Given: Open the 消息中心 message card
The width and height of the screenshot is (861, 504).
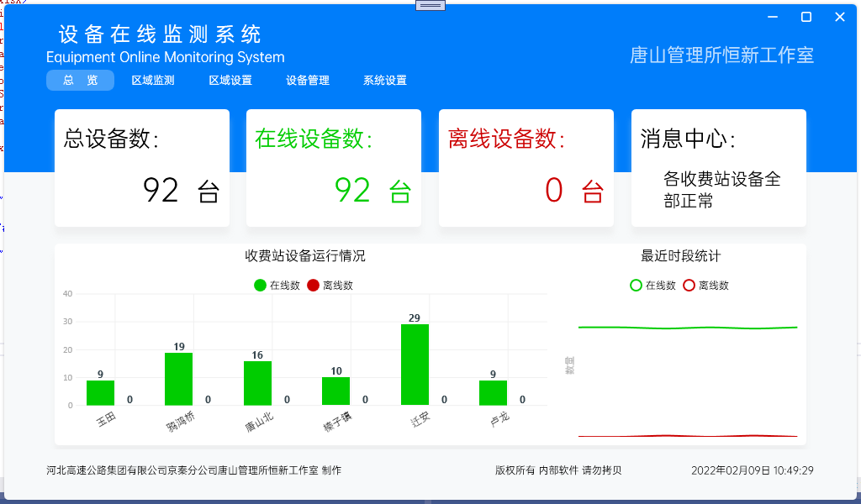Looking at the screenshot, I should (x=719, y=168).
